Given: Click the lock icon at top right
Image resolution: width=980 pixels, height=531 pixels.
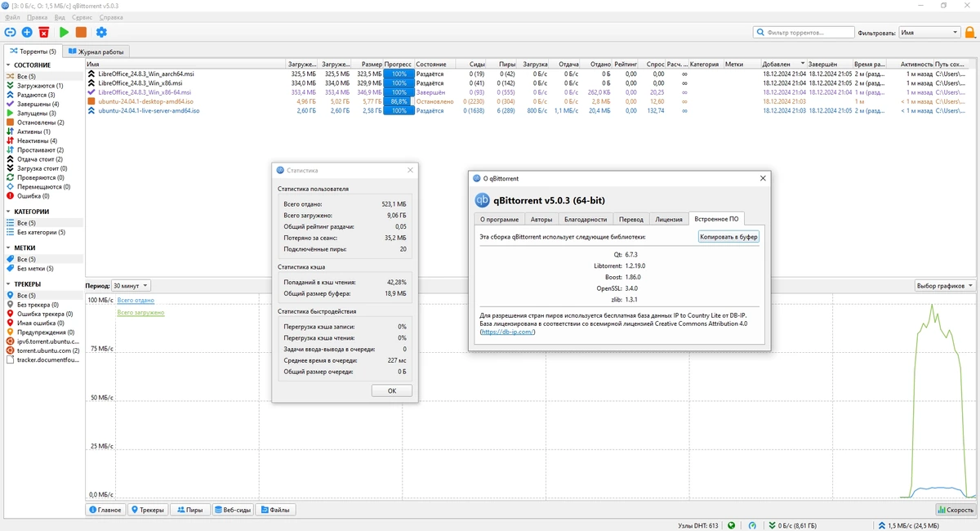Looking at the screenshot, I should [x=970, y=33].
